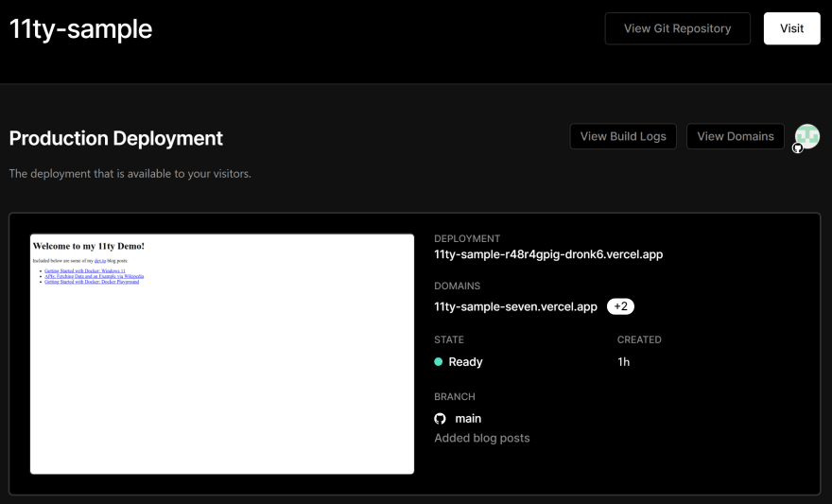The height and width of the screenshot is (504, 832).
Task: Click the CREATED label
Action: click(x=639, y=339)
